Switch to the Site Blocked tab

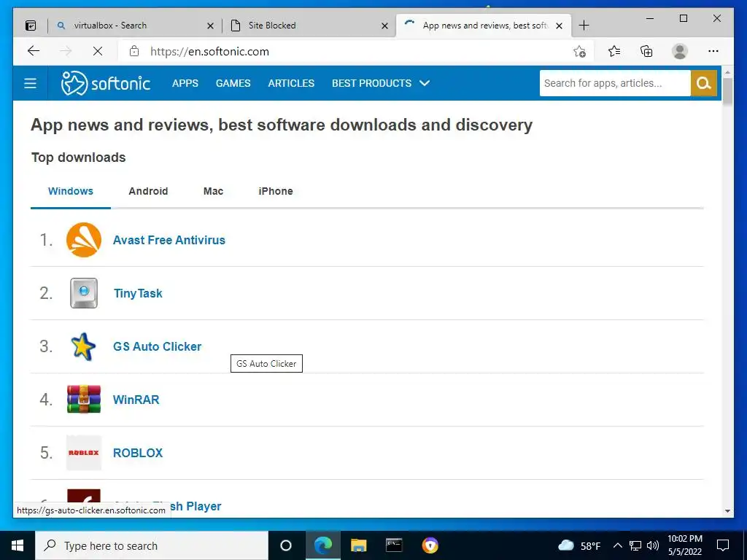309,26
